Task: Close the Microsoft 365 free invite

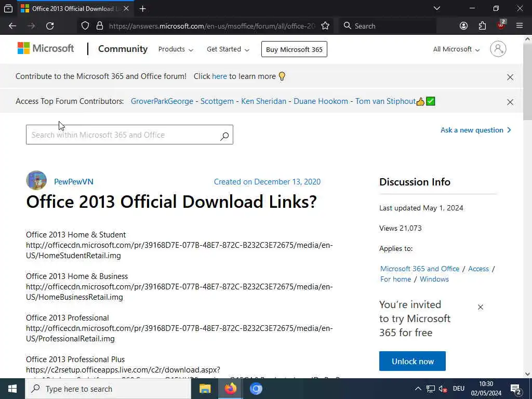Action: tap(481, 307)
